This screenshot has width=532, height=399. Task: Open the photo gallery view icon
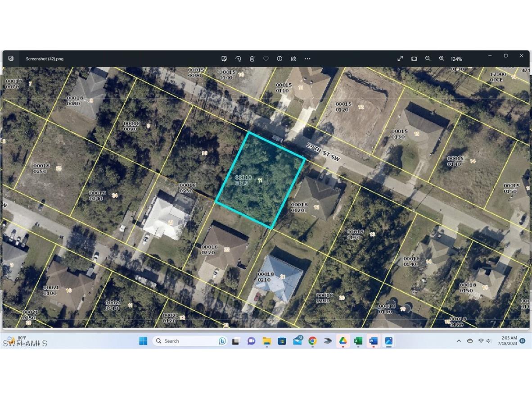(x=11, y=58)
